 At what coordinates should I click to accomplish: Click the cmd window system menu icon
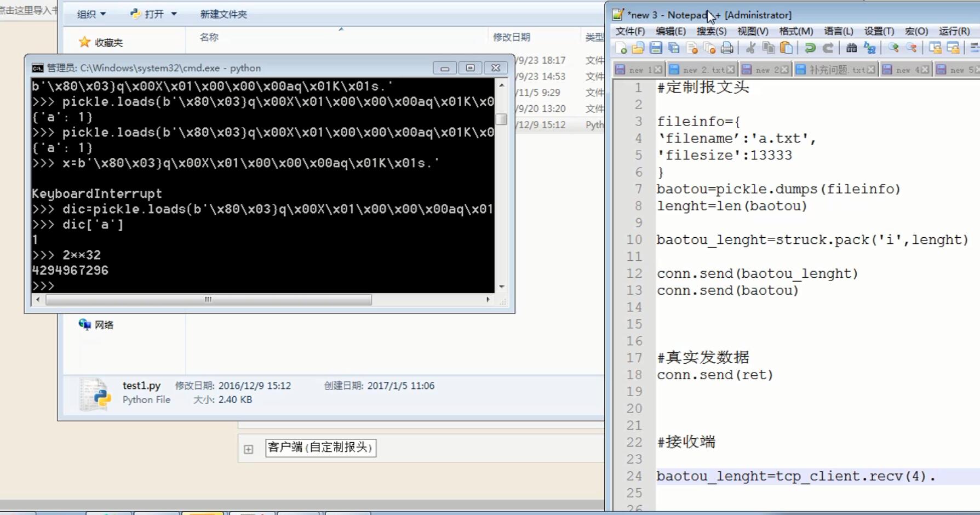pos(37,68)
